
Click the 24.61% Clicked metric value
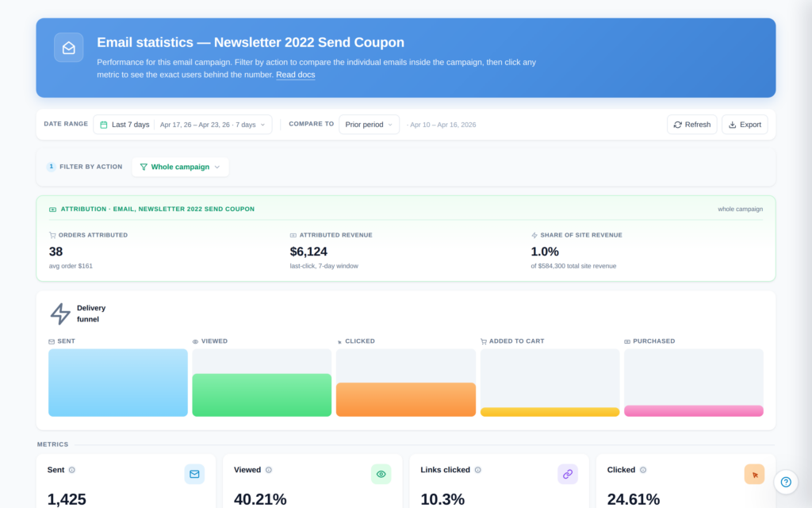[634, 499]
